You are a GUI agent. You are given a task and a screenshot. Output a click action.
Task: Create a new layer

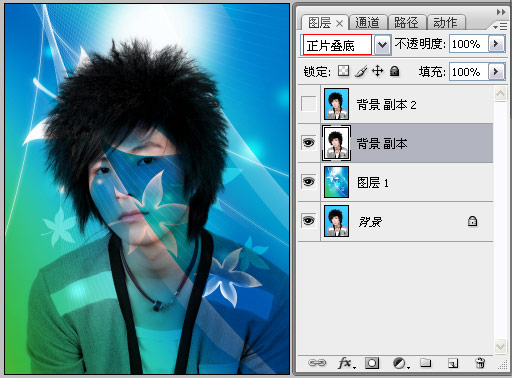tap(453, 363)
